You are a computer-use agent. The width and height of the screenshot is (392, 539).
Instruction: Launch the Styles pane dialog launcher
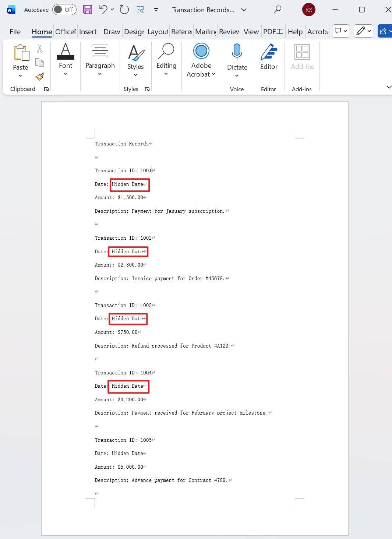[x=147, y=89]
